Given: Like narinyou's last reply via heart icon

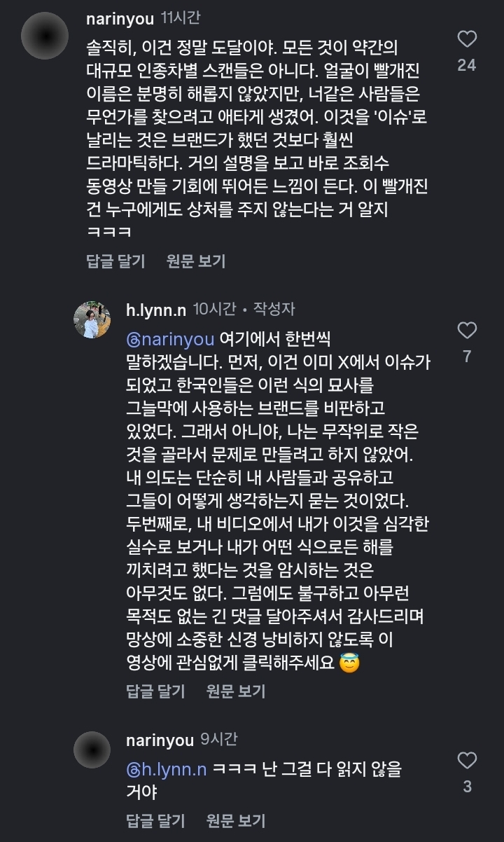Looking at the screenshot, I should point(466,760).
